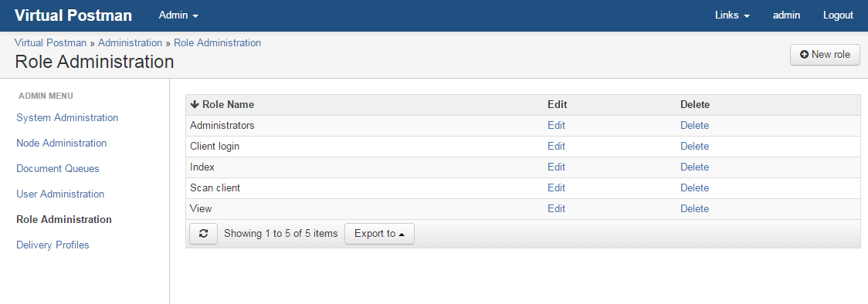Click the down-arrow sort icon beside Role Name
The height and width of the screenshot is (304, 868).
(195, 104)
